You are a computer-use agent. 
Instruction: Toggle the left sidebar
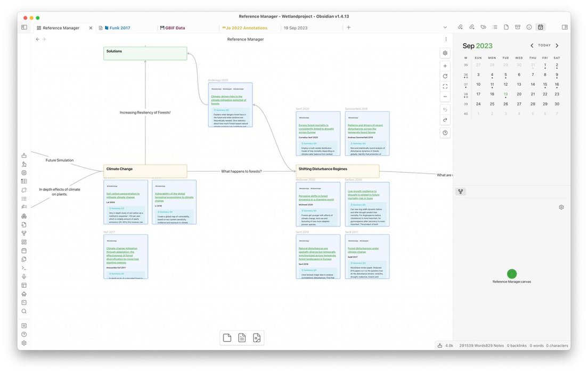[x=24, y=27]
